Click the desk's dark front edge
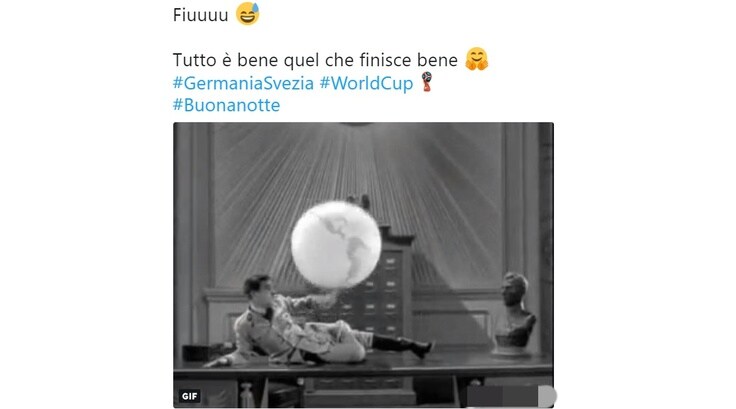This screenshot has height=409, width=736. tap(363, 370)
